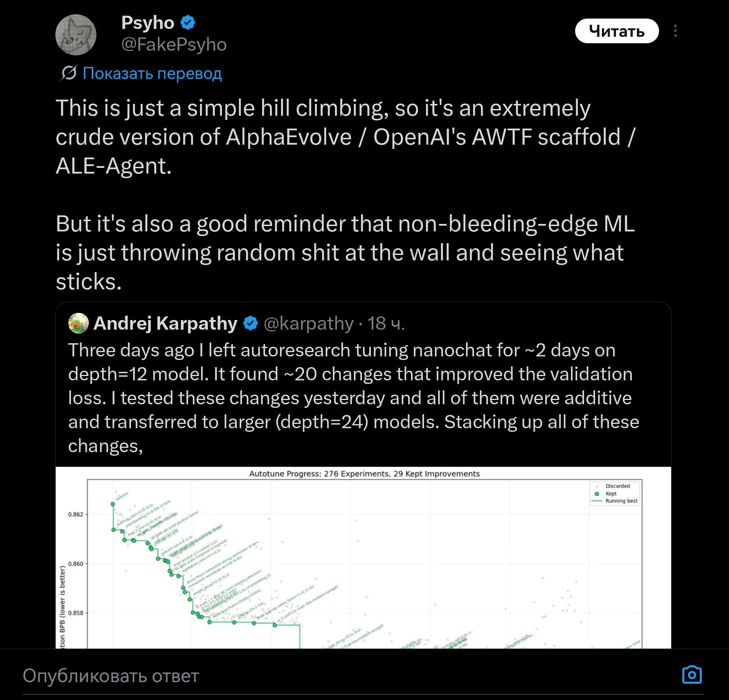729x700 pixels.
Task: Click the translate icon beside Показать перевод
Action: [x=69, y=73]
